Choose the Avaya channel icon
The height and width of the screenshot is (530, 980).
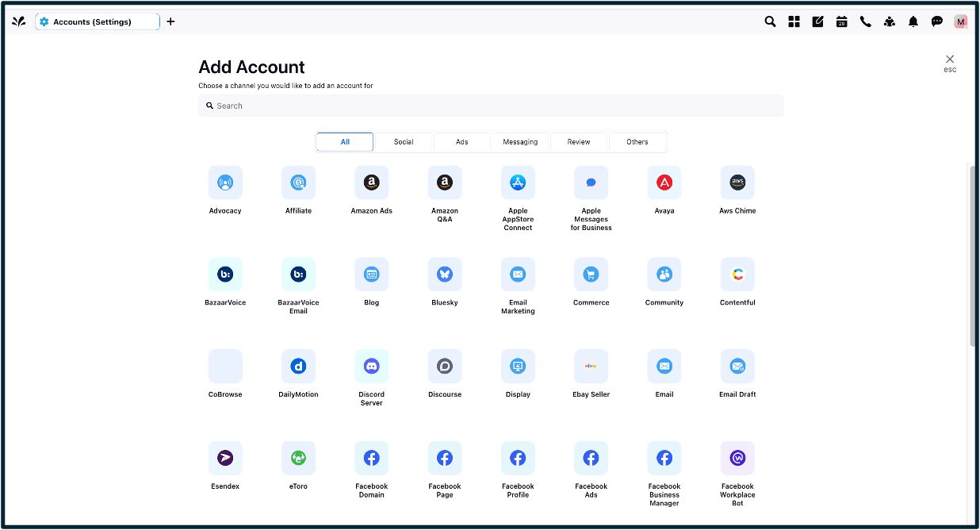[x=664, y=182]
